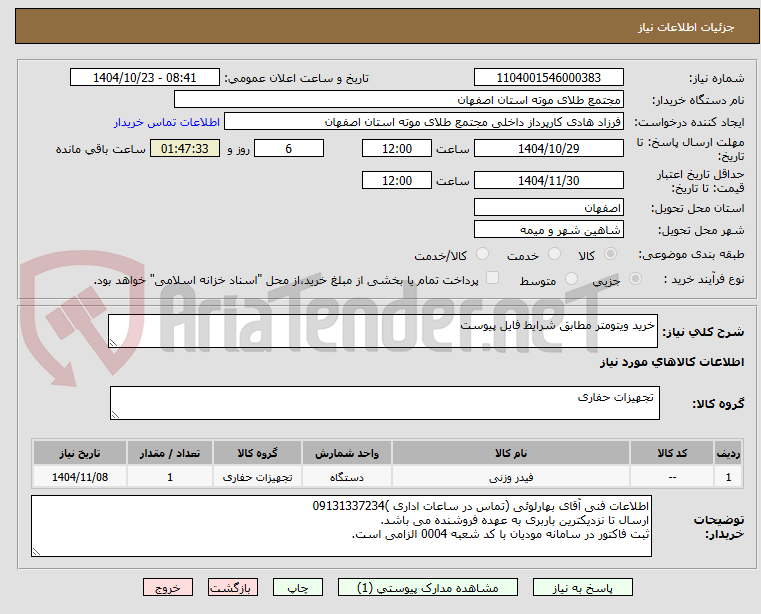Click the goods group text area تجهیزات حفاری
The image size is (761, 614).
tap(384, 403)
